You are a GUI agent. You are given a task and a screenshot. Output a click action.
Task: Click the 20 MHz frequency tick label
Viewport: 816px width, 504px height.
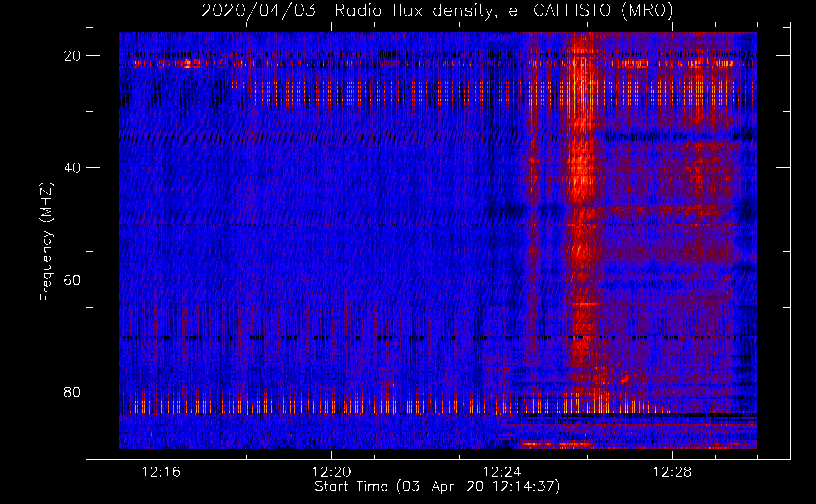tap(72, 56)
